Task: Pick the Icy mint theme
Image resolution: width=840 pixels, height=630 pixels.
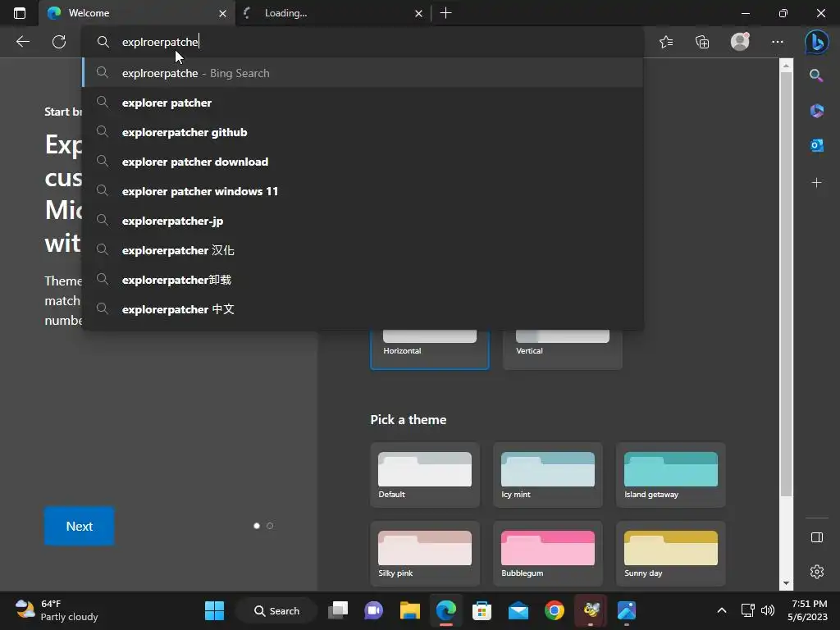Action: [x=547, y=475]
